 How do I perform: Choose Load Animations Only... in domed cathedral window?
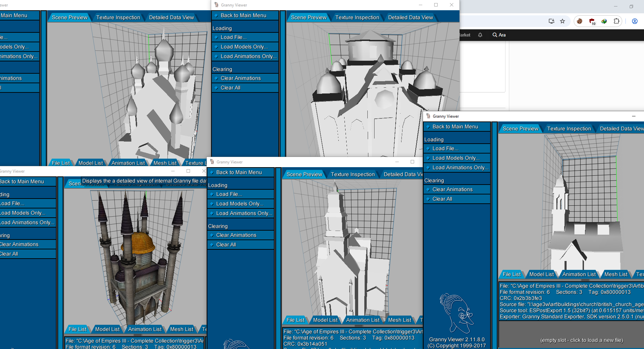coord(245,56)
